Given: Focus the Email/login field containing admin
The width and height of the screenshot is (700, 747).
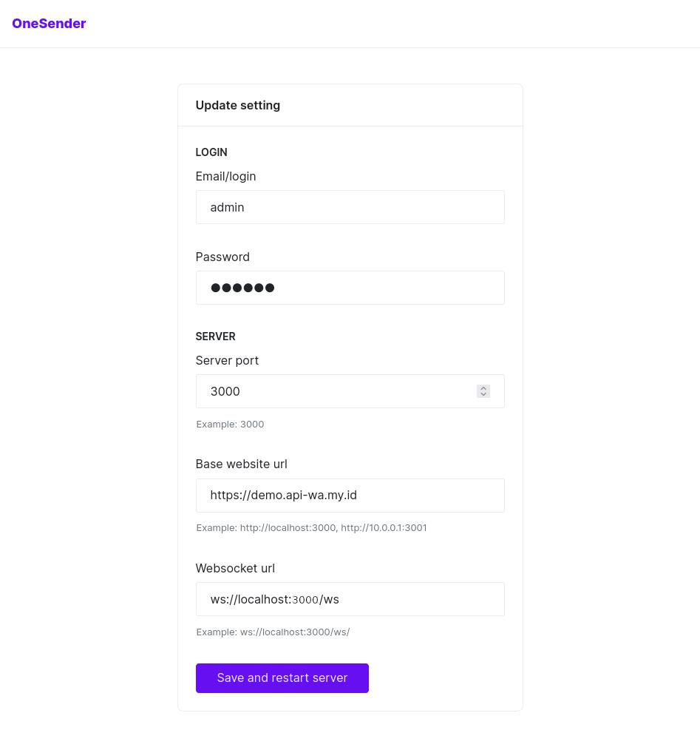Looking at the screenshot, I should (350, 207).
